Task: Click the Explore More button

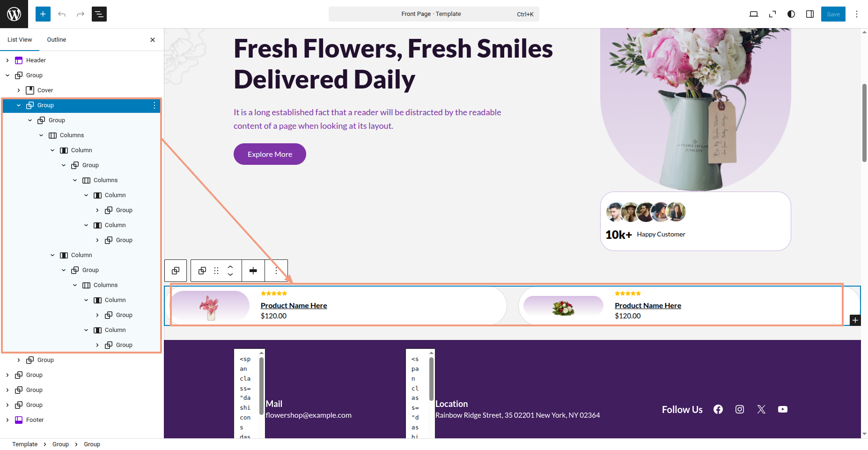Action: click(x=270, y=154)
